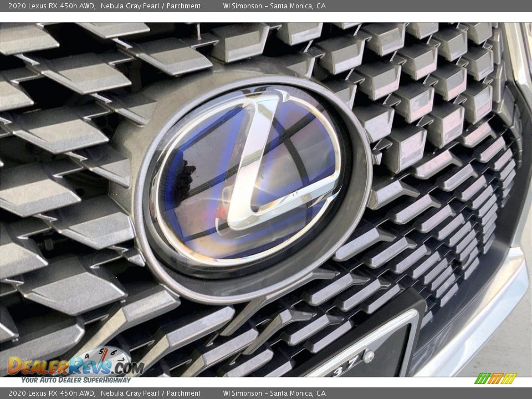Click '2020 Lexus RX 450h AWD' in footer bar
Screen dimensions: 532x399
(x=52, y=393)
